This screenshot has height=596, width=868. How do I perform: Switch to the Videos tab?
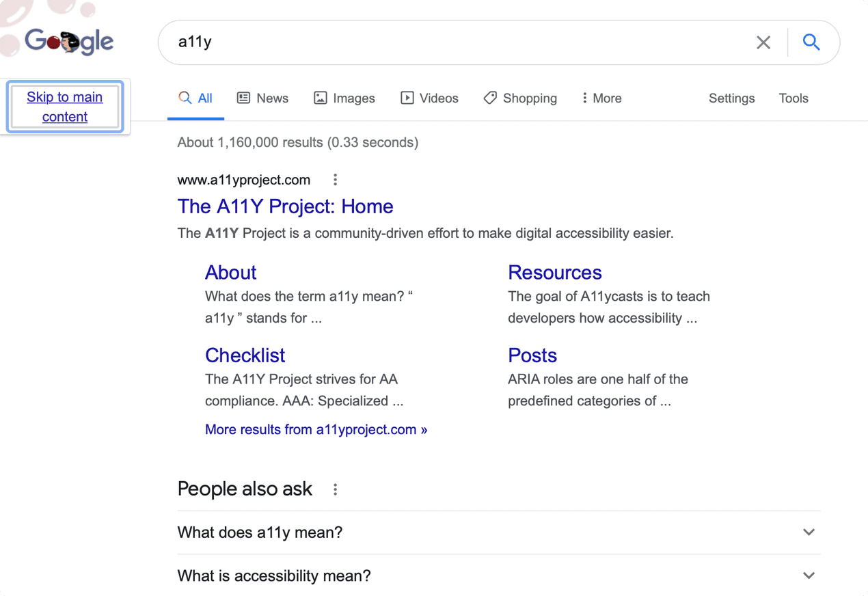(x=429, y=98)
